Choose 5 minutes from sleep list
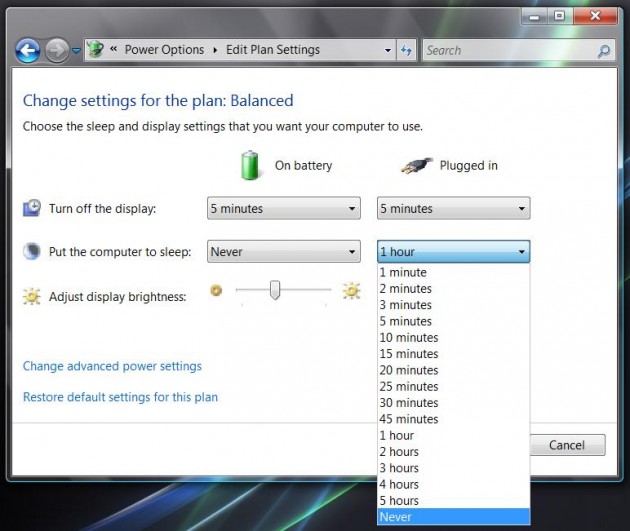Viewport: 630px width, 531px height. coord(454,321)
